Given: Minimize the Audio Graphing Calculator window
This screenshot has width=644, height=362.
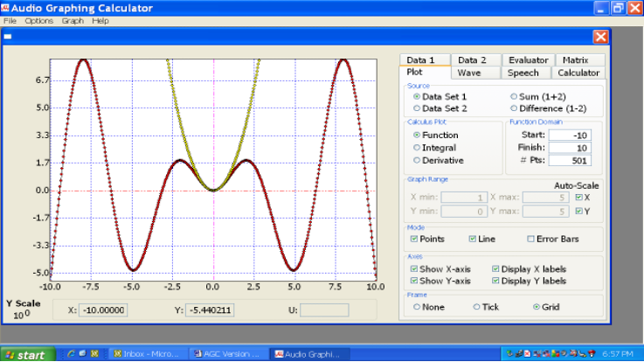Looking at the screenshot, I should pos(600,8).
